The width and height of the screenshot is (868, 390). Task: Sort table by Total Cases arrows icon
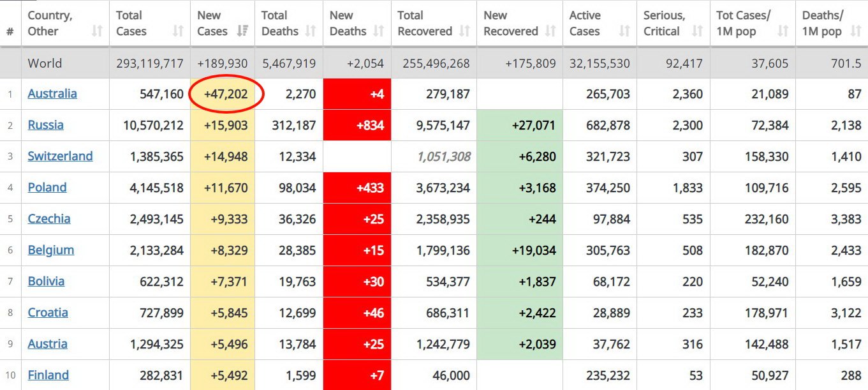[x=178, y=31]
